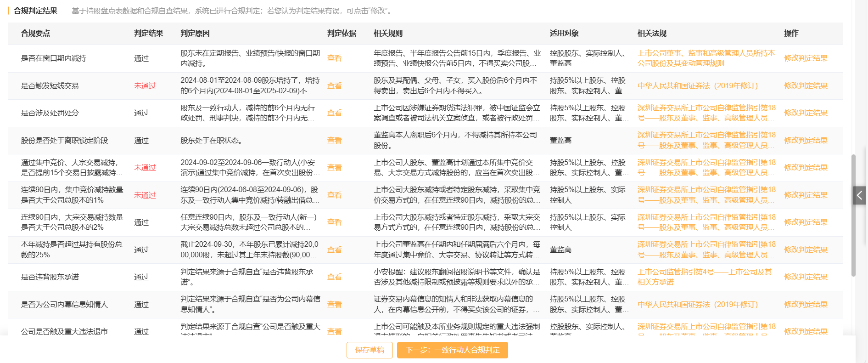Open 上市公司监管指引第4号 regulation link
868x363 pixels.
point(705,277)
